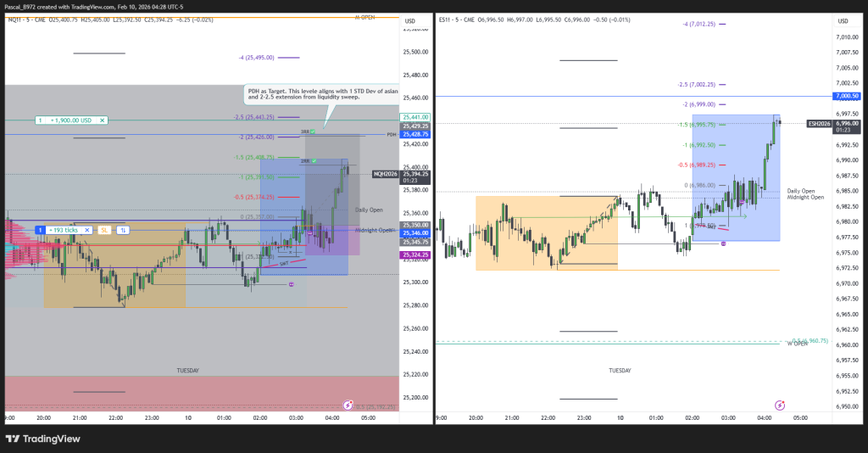Click the 3RR green checkmark icon
Viewport: 868px width, 453px height.
coord(313,131)
